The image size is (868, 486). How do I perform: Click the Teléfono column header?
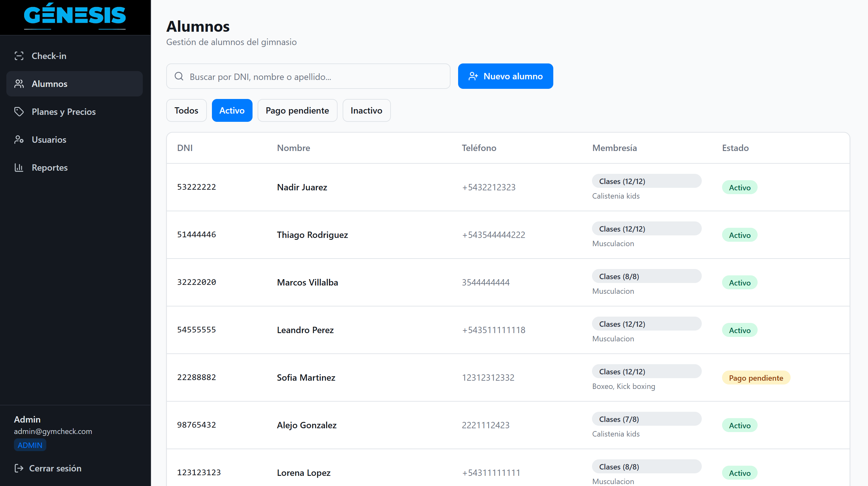[x=479, y=148]
